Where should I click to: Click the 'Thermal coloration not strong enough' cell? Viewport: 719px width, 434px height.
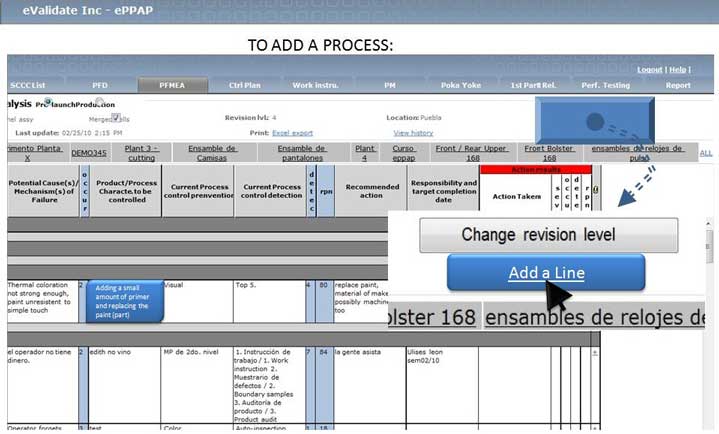pos(43,301)
